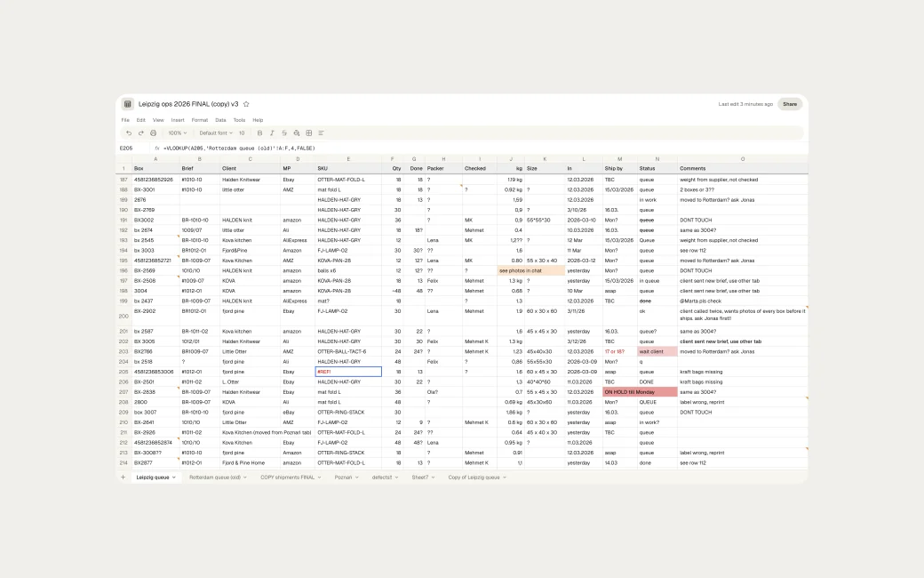This screenshot has width=924, height=578.
Task: Click the 'BX-3008??' box cell
Action: point(155,453)
